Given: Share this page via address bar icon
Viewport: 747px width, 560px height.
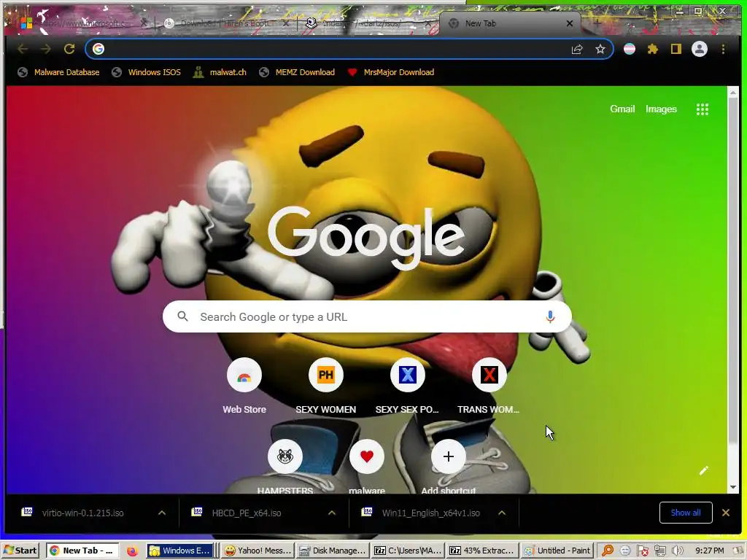Looking at the screenshot, I should [x=577, y=49].
